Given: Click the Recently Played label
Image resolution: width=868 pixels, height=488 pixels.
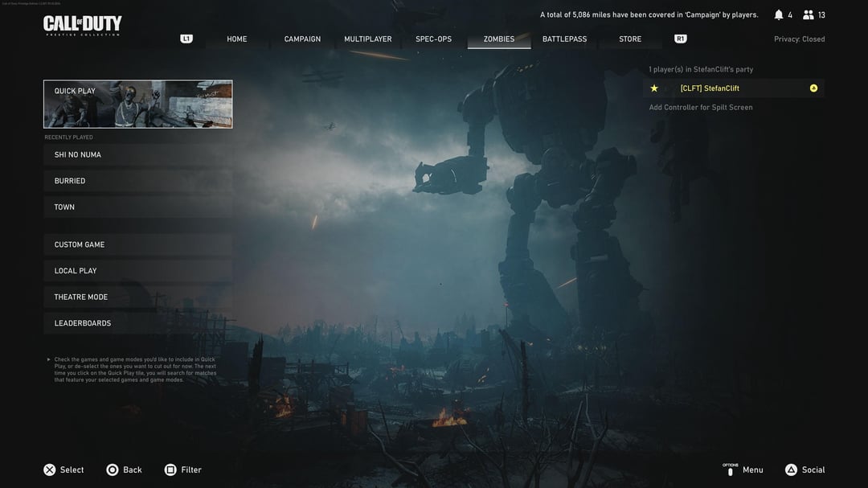Looking at the screenshot, I should pos(68,137).
